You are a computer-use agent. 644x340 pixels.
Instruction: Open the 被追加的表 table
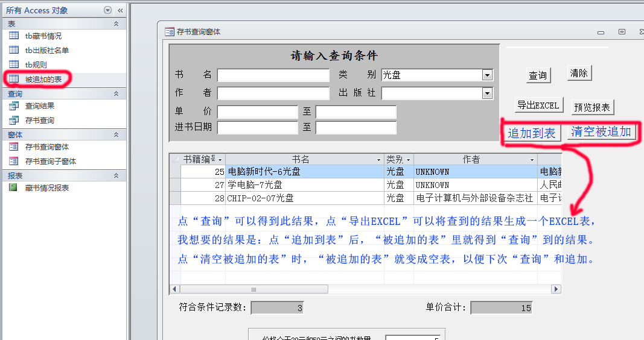(x=43, y=79)
